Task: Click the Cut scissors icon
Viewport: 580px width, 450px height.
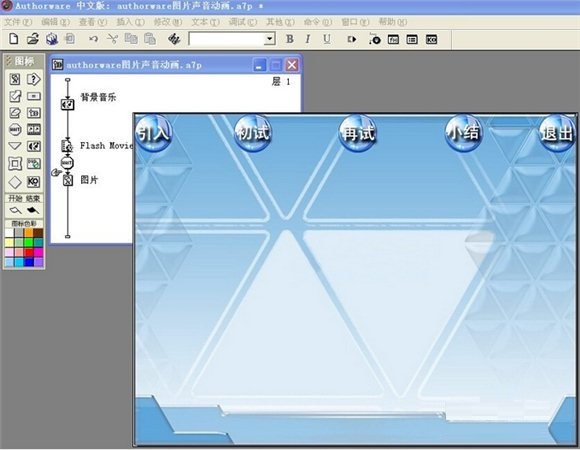Action: 112,39
